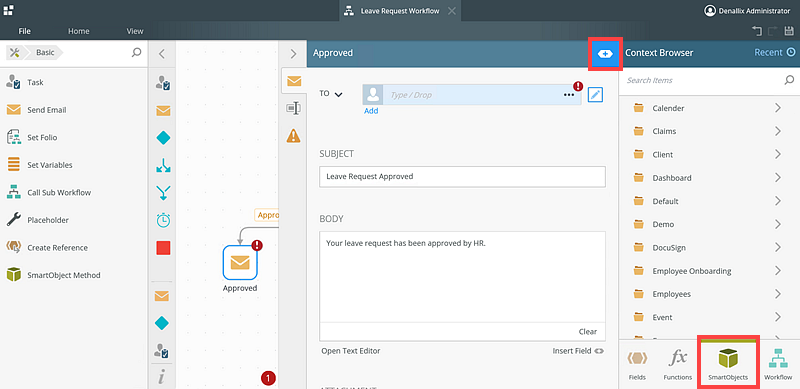This screenshot has width=800, height=389.
Task: Collapse the toolbox with the left chevron
Action: click(162, 54)
